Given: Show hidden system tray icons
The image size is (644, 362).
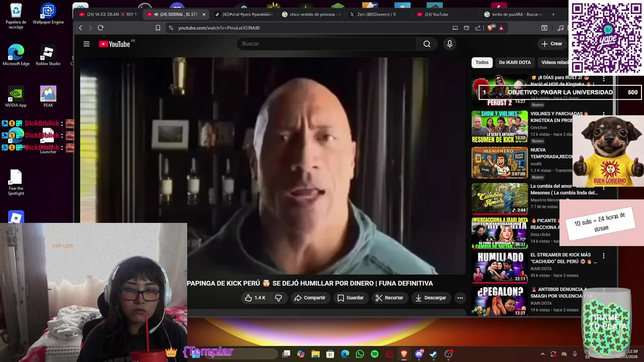Looking at the screenshot, I should point(542,354).
